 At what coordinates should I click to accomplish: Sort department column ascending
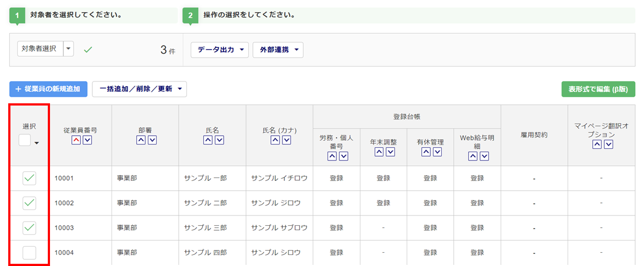coord(141,140)
